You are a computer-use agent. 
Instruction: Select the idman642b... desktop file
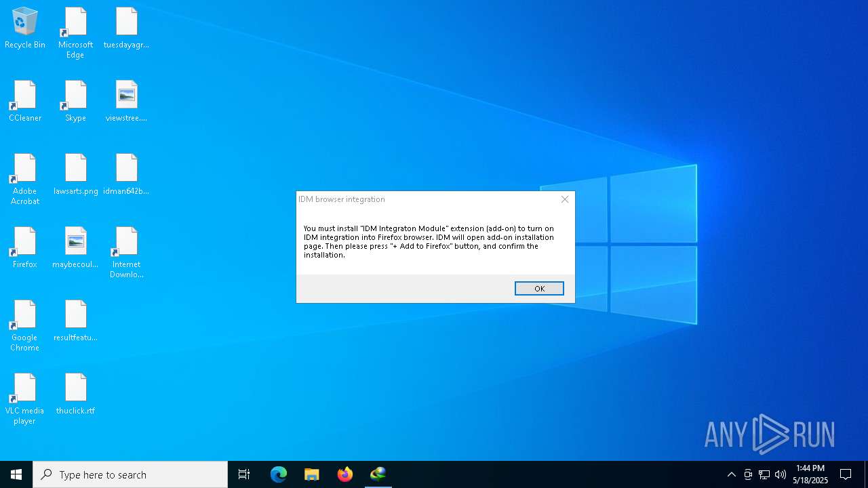coord(126,175)
